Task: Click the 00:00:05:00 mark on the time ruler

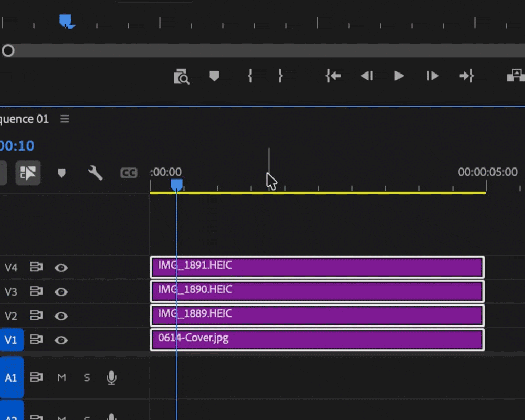Action: 487,172
